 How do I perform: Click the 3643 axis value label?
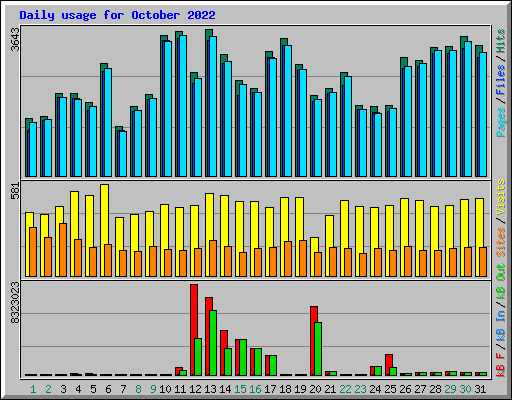click(15, 39)
